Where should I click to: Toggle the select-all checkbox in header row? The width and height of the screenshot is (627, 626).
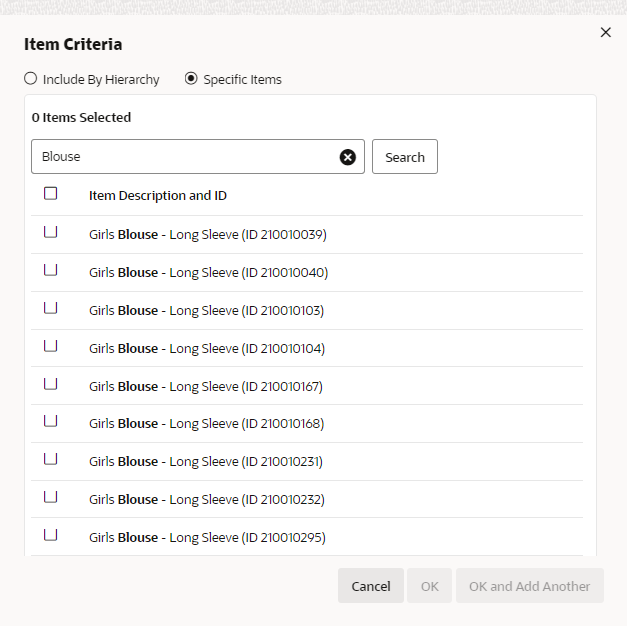[50, 194]
